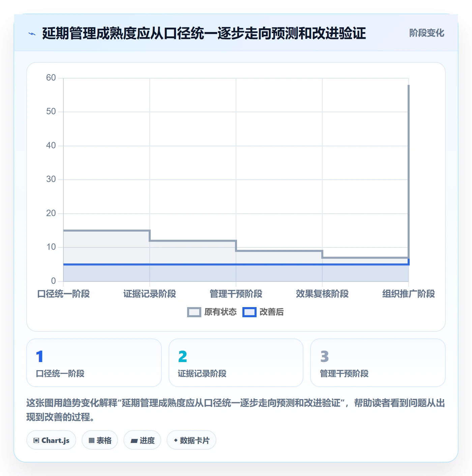Click the lightning bolt icon beside the title
Image resolution: width=472 pixels, height=476 pixels.
32,34
